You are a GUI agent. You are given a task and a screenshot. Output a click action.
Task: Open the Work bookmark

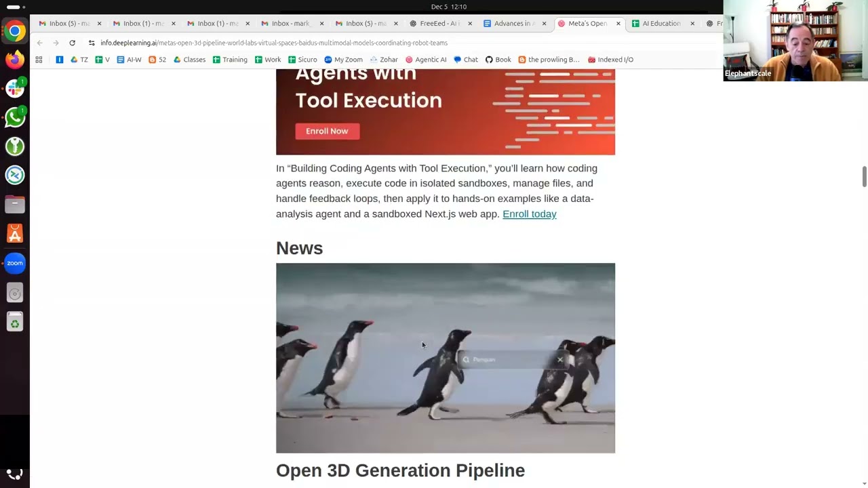[x=268, y=60]
